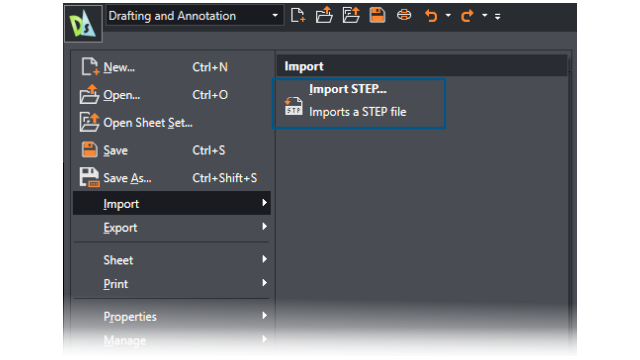640x360 pixels.
Task: Expand the Sheet submenu
Action: click(x=172, y=260)
